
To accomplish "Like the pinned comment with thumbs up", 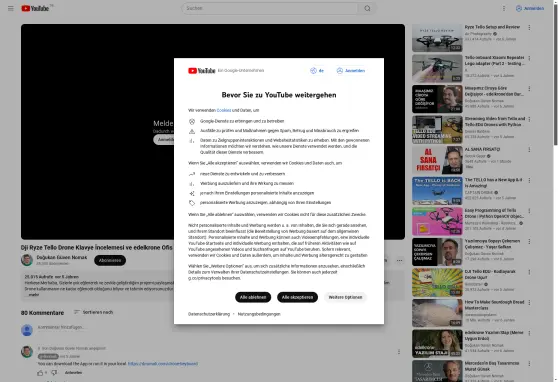I will click(x=40, y=373).
